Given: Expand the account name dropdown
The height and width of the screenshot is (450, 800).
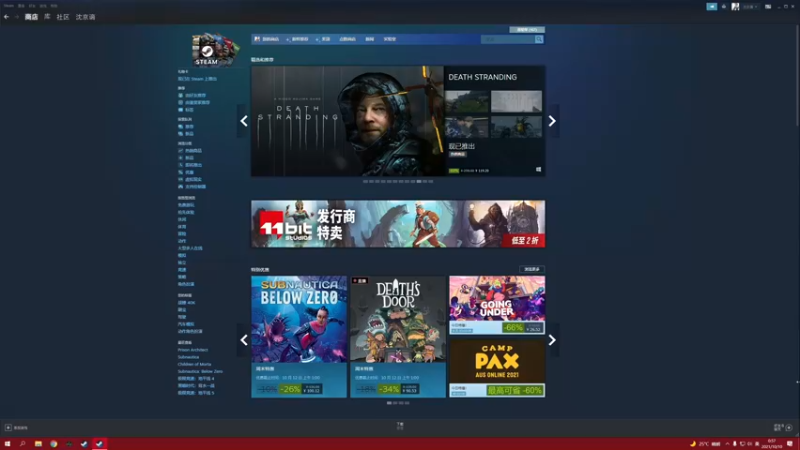Looking at the screenshot, I should [x=750, y=7].
